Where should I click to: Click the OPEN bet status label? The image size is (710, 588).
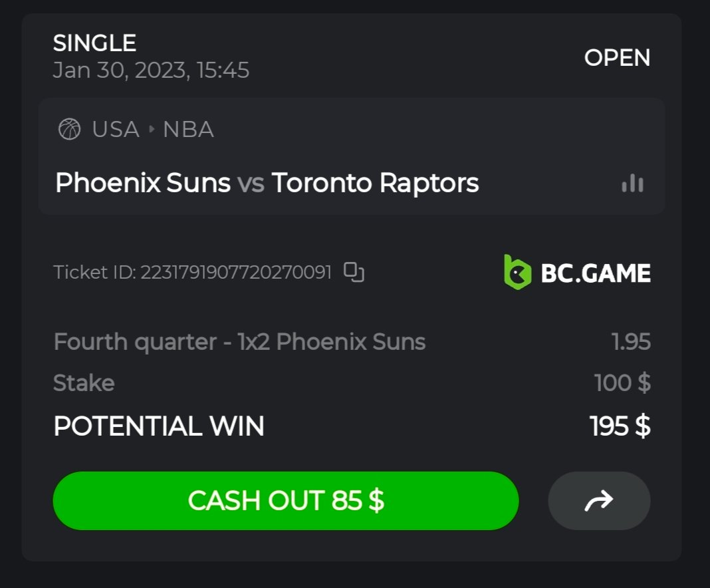[x=617, y=58]
